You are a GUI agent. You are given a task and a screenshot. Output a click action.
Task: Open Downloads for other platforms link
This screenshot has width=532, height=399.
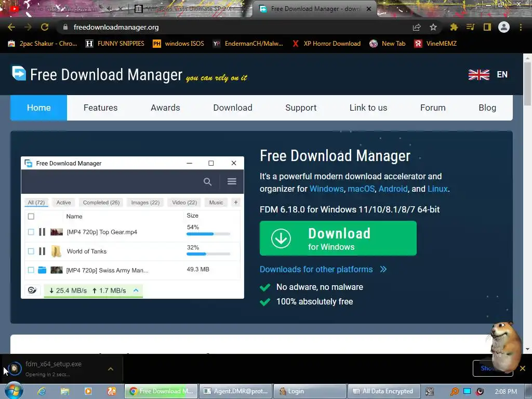pyautogui.click(x=323, y=270)
